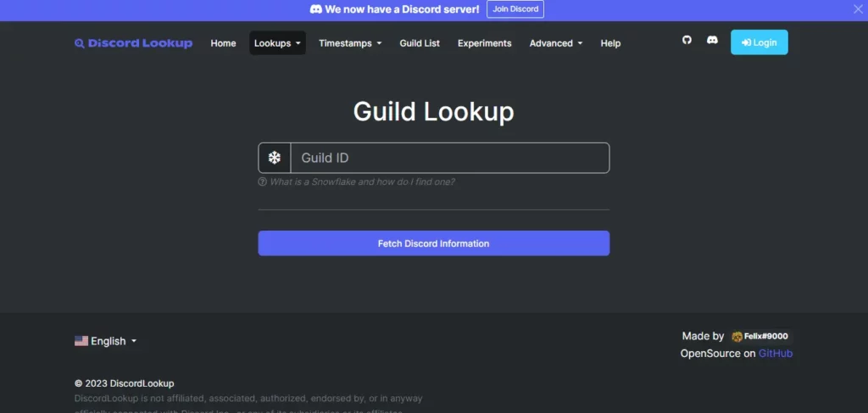The image size is (868, 413).
Task: Click the '© 2023 DiscordLookup' text
Action: point(124,383)
